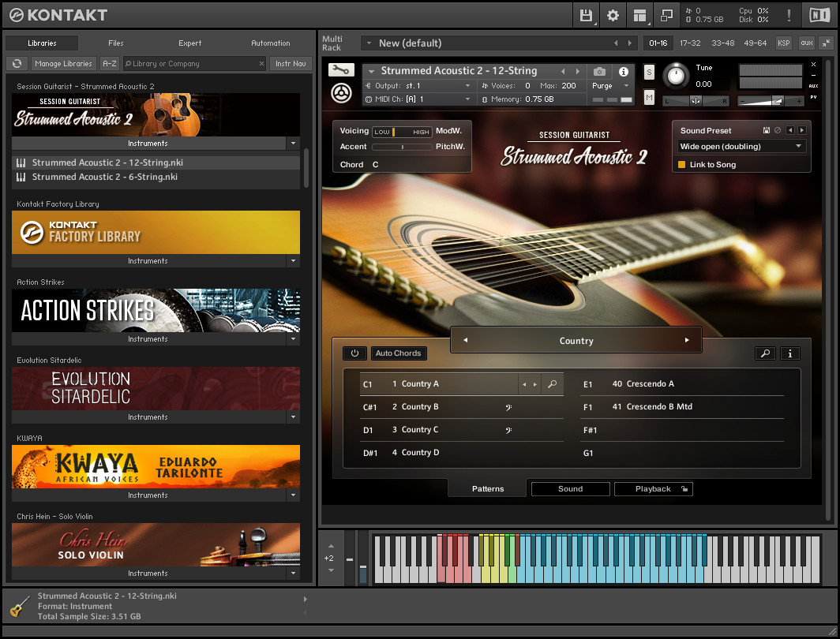The width and height of the screenshot is (840, 639).
Task: Toggle KSP button in rack header
Action: coord(783,43)
